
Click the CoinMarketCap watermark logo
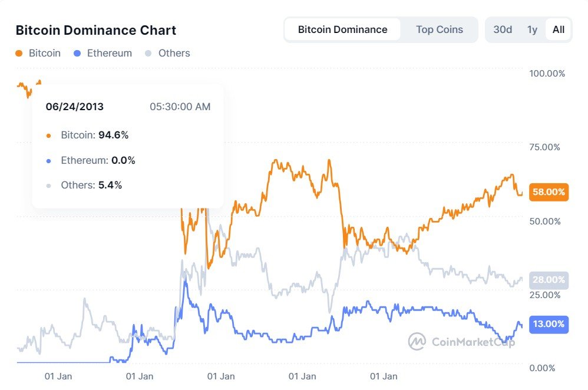(417, 341)
